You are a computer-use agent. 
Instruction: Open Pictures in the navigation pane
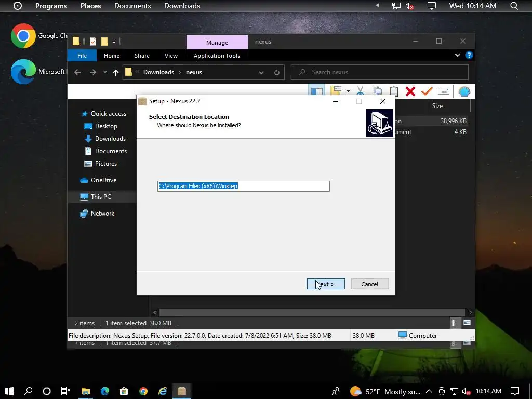tap(106, 164)
